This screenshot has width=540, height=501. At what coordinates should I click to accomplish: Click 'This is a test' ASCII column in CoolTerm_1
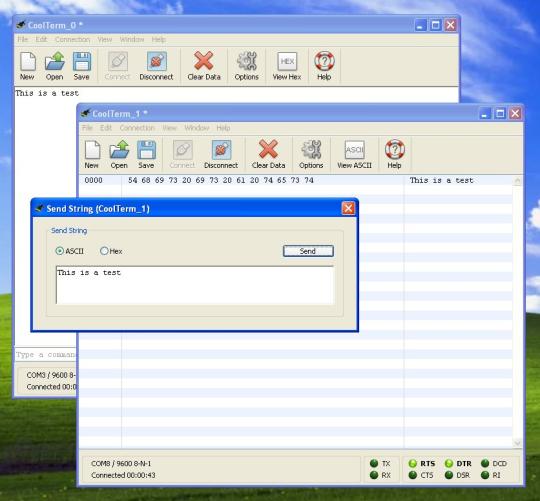(442, 180)
